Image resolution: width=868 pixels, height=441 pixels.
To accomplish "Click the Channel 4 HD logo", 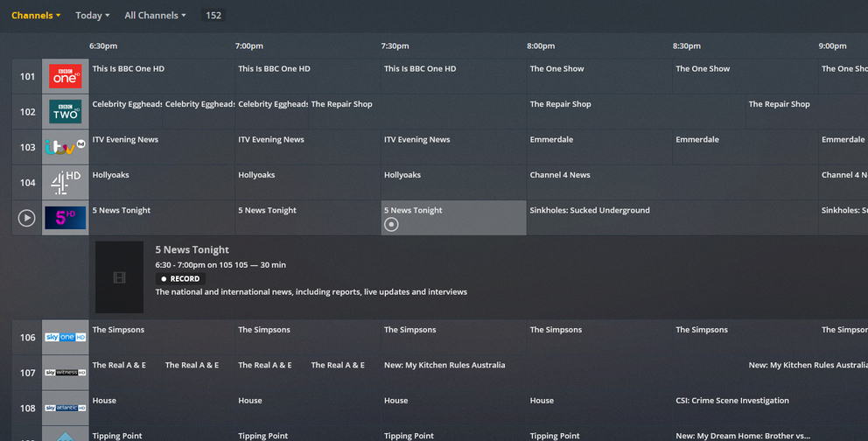I will click(66, 183).
